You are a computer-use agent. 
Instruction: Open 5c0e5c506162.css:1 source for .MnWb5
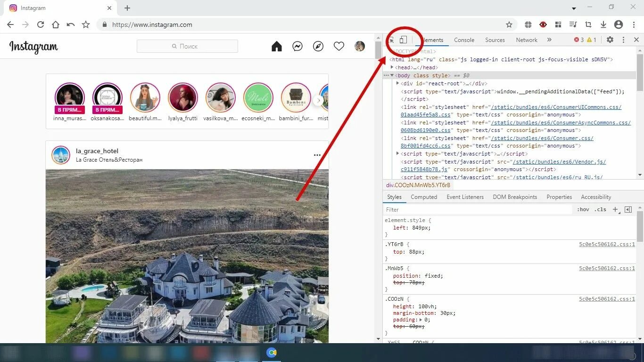607,268
